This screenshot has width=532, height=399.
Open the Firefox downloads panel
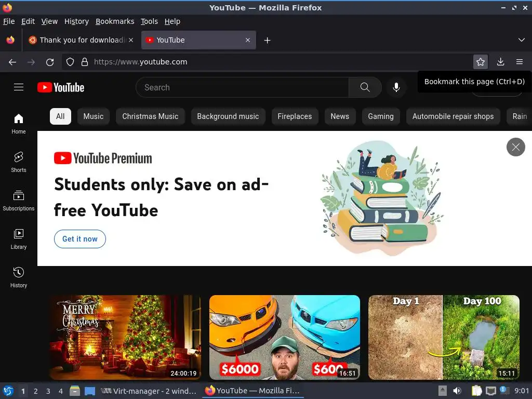(x=500, y=62)
